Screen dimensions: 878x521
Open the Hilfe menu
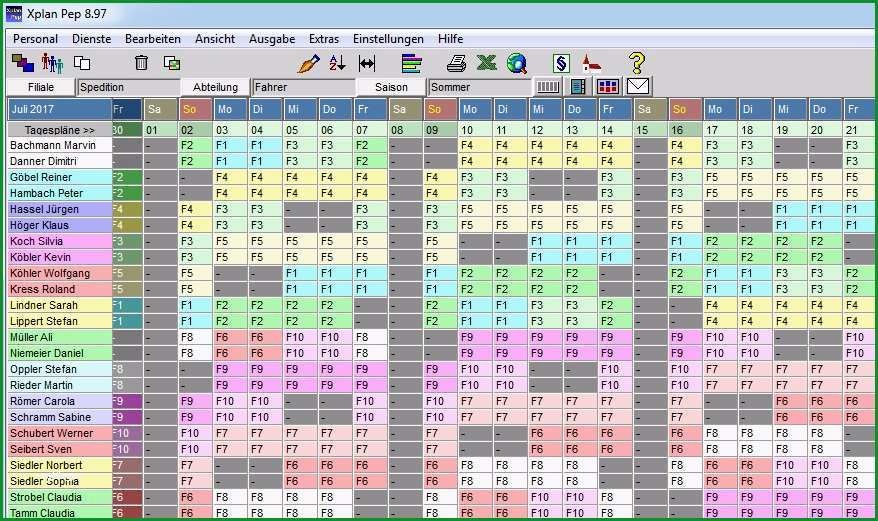[450, 39]
